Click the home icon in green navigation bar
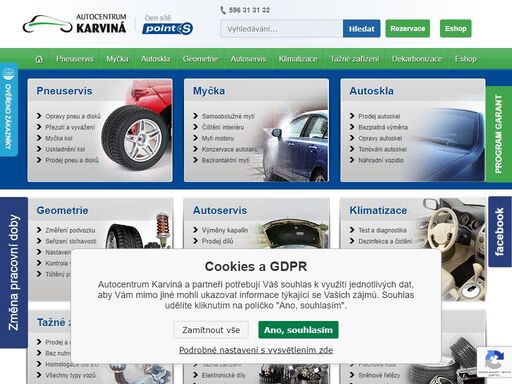This screenshot has width=512, height=384. [x=39, y=59]
